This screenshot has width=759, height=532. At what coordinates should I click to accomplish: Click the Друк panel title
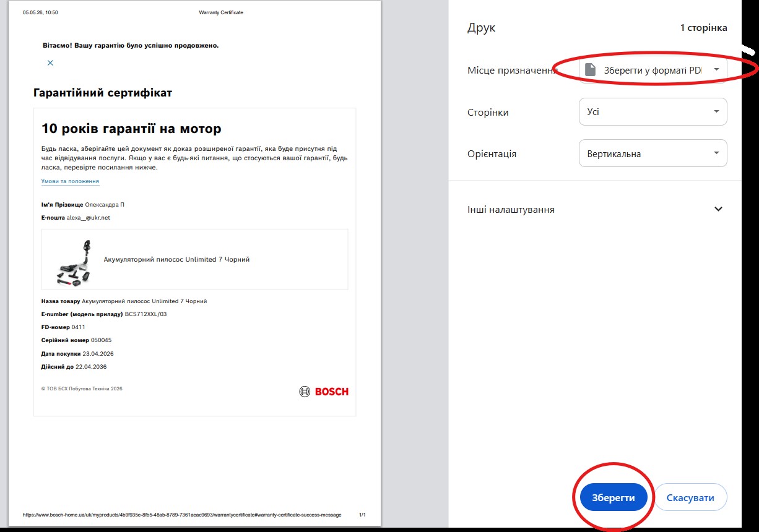(482, 28)
